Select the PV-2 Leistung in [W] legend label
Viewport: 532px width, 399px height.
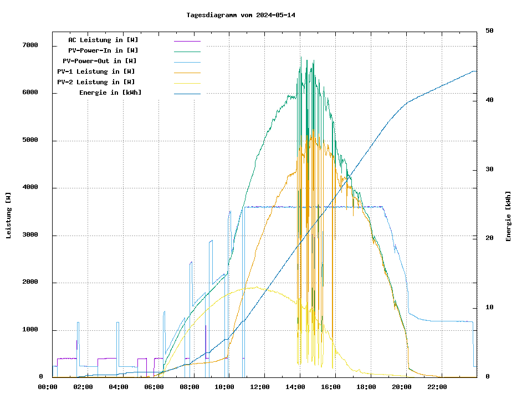[96, 82]
